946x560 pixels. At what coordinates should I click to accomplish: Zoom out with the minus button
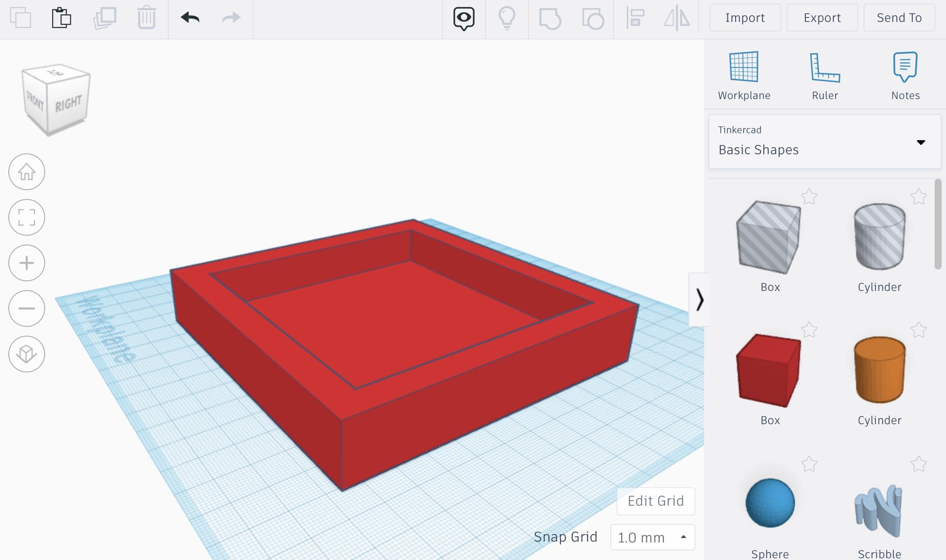(x=27, y=308)
